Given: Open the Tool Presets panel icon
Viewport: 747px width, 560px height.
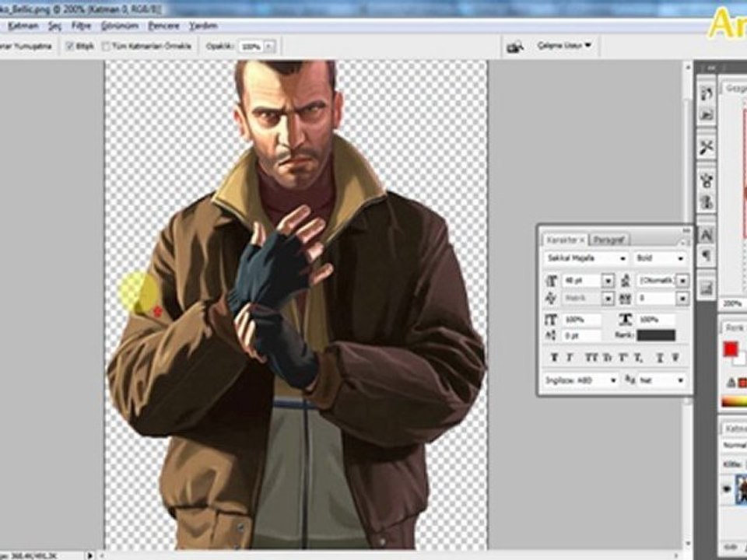Looking at the screenshot, I should click(x=706, y=148).
